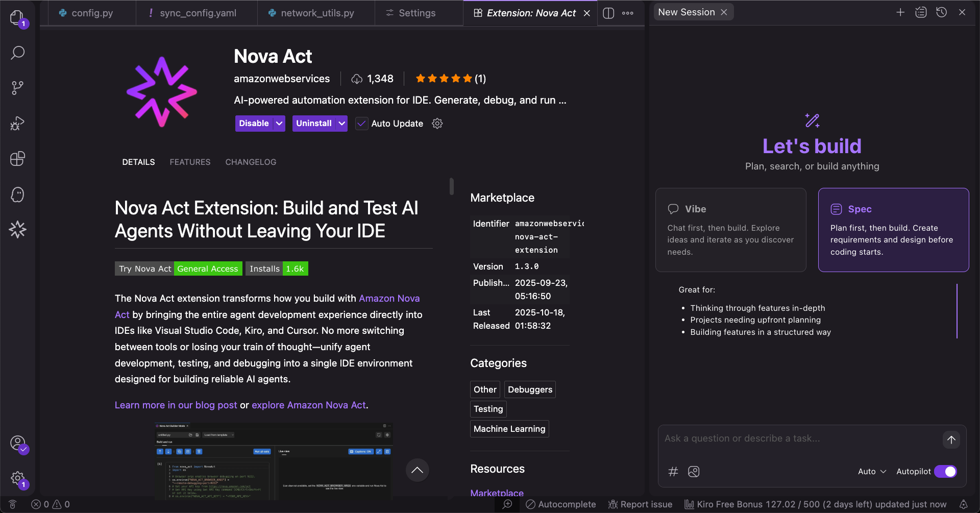The image size is (980, 513).
Task: Select the Nova Act sparkle icon
Action: click(x=17, y=229)
